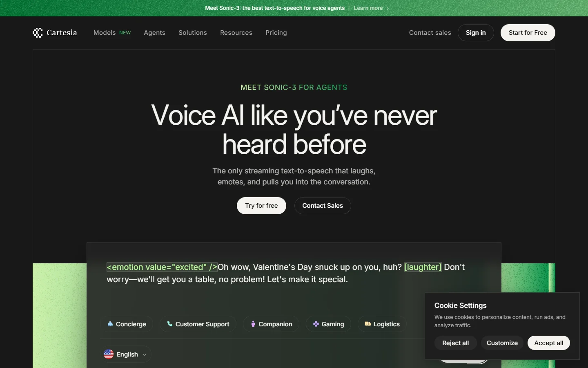
Task: Choose the Customer Support phone icon
Action: [x=169, y=324]
